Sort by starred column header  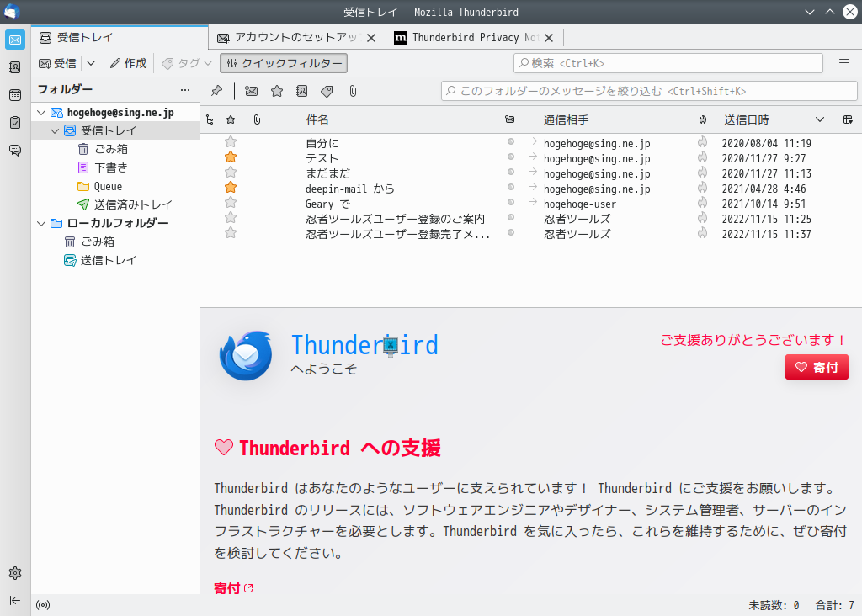point(231,119)
